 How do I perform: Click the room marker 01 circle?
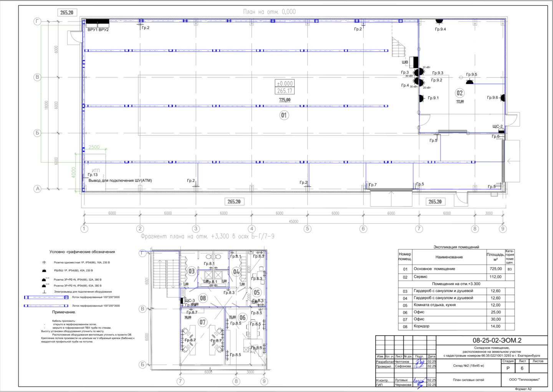click(x=284, y=115)
